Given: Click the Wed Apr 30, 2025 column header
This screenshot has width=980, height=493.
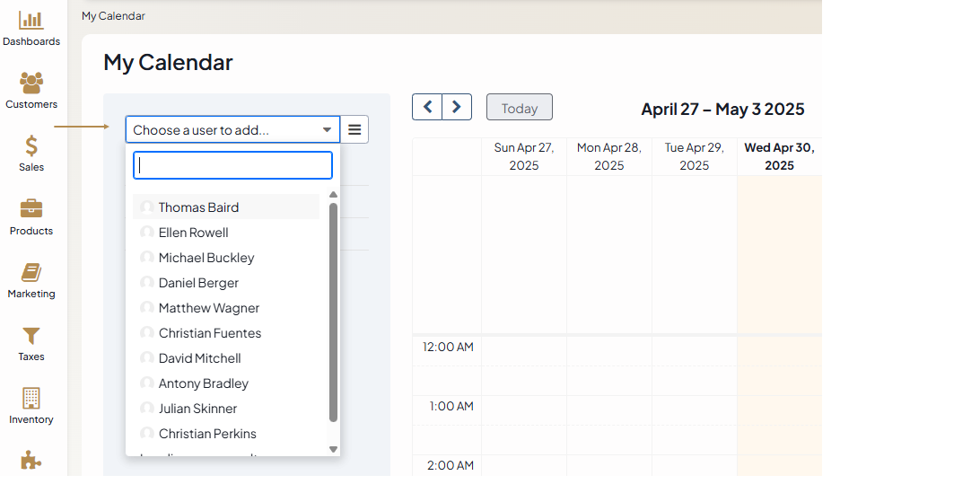Looking at the screenshot, I should [x=779, y=156].
